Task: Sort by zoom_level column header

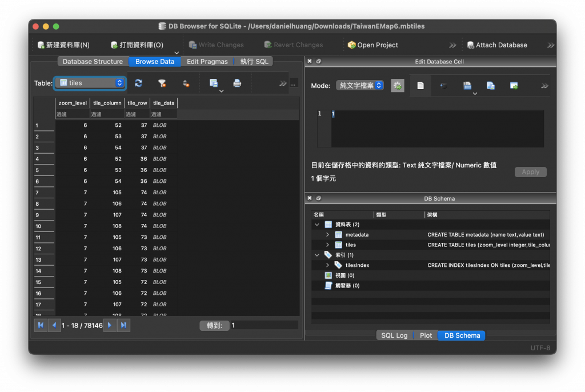Action: point(73,103)
